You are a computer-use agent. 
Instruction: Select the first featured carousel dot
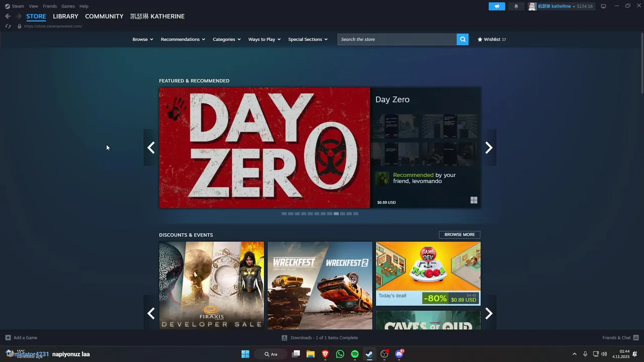pos(284,214)
